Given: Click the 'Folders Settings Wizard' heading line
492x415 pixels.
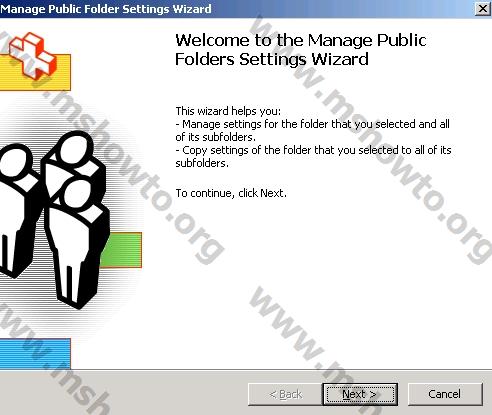Looking at the screenshot, I should [272, 59].
